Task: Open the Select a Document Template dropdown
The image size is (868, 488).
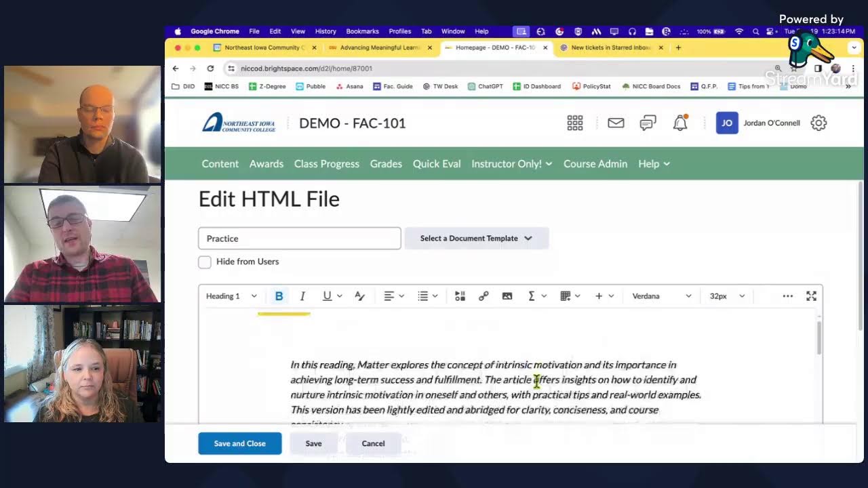Action: point(476,239)
